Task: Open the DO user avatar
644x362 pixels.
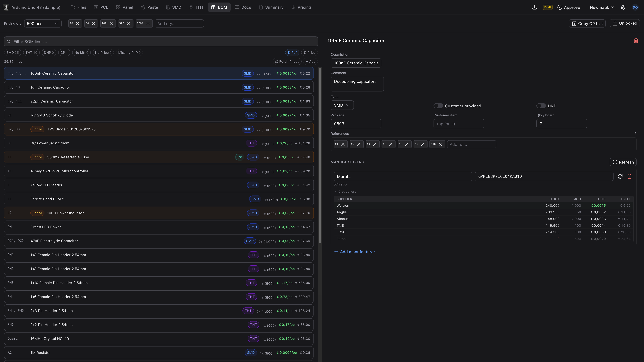Action: (635, 7)
